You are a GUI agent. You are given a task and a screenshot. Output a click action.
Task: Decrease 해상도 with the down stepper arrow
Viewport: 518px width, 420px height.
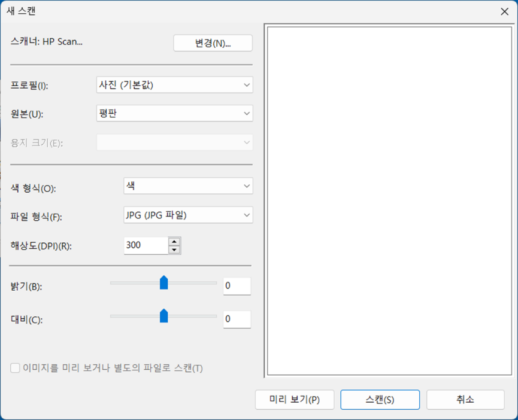pyautogui.click(x=174, y=249)
